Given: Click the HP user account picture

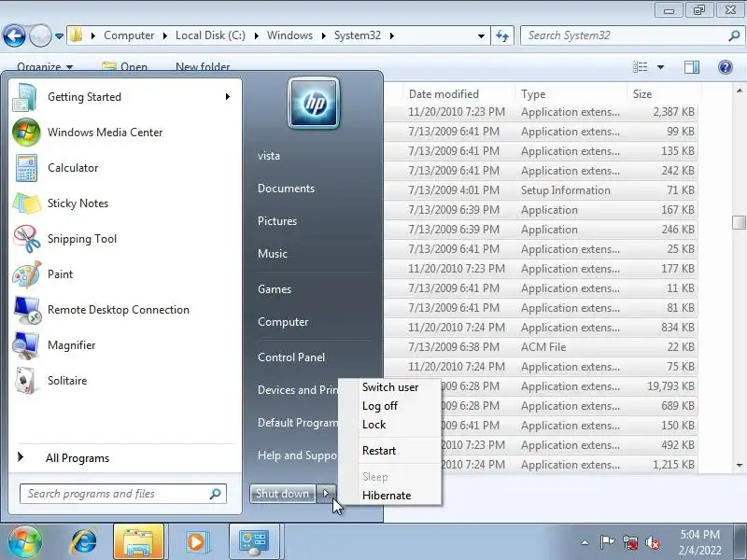Looking at the screenshot, I should coord(314,104).
